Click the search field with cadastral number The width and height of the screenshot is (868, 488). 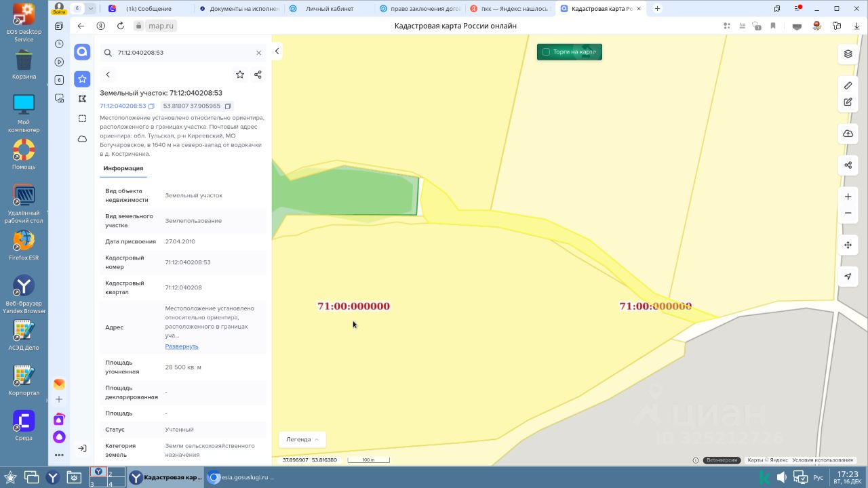click(x=183, y=52)
